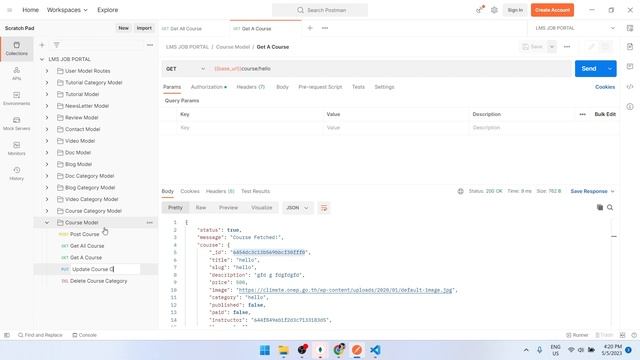
Task: Open comments panel icon
Action: coord(630,67)
